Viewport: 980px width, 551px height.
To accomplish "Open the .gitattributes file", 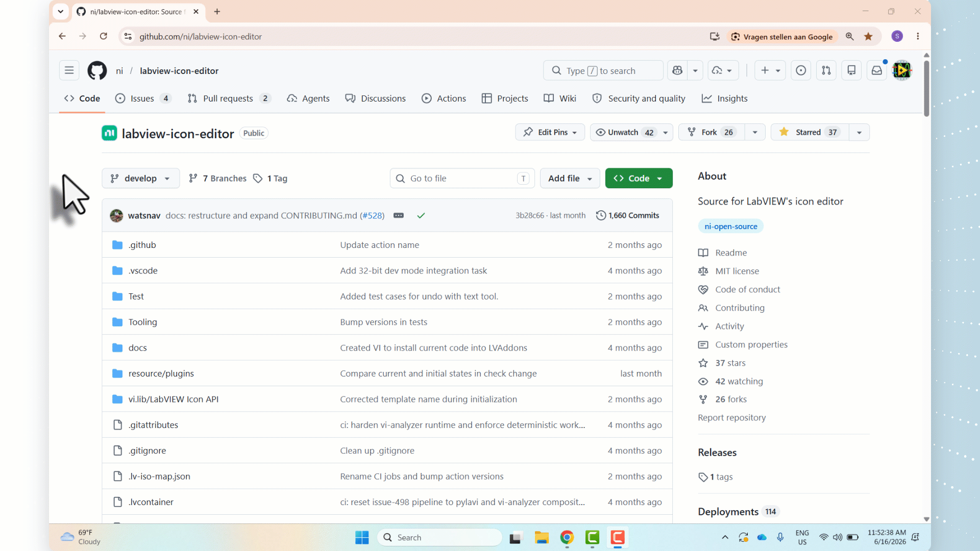I will coord(153,425).
